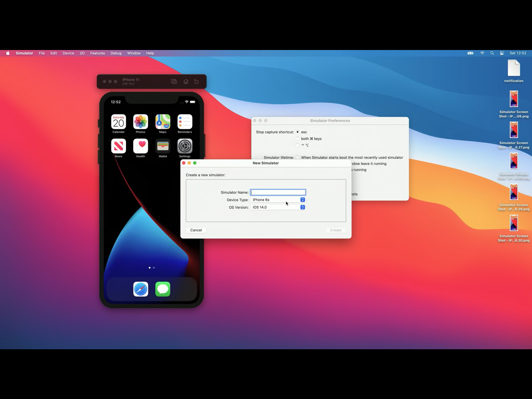Open the Device menu
Viewport: 532px width, 399px height.
[x=68, y=53]
